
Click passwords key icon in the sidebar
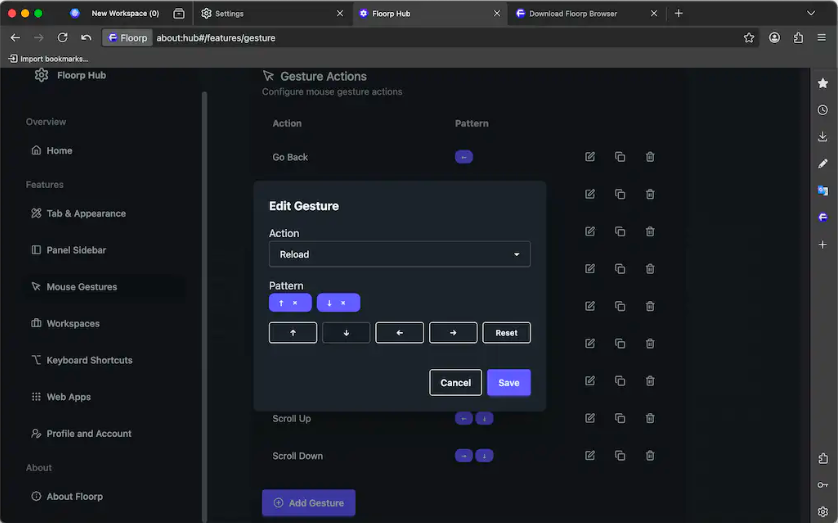(822, 485)
